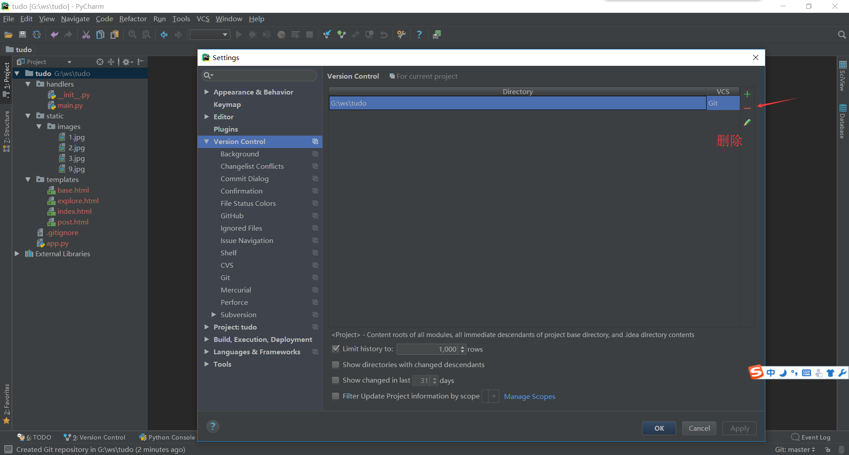This screenshot has height=455, width=849.
Task: Click the Save All toolbar icon
Action: [x=23, y=35]
